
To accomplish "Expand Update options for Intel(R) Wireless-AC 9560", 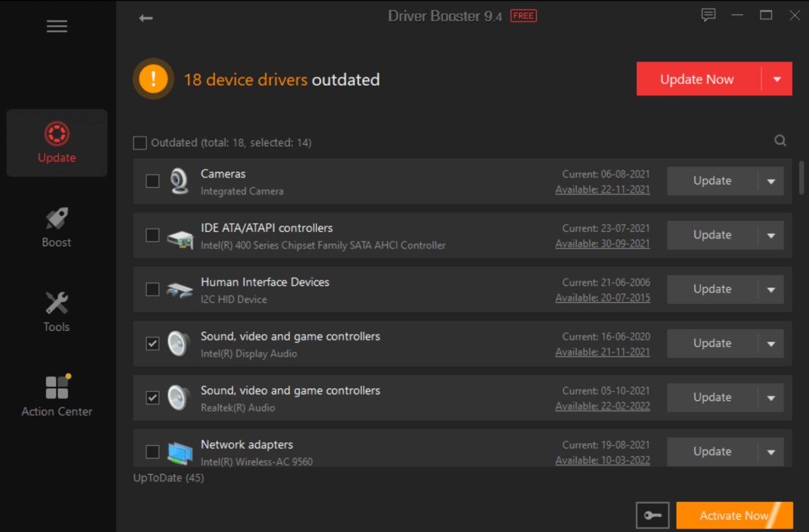I will pyautogui.click(x=770, y=452).
